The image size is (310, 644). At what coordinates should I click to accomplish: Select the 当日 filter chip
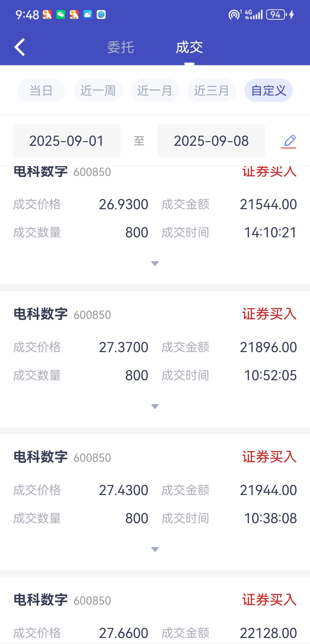point(41,90)
